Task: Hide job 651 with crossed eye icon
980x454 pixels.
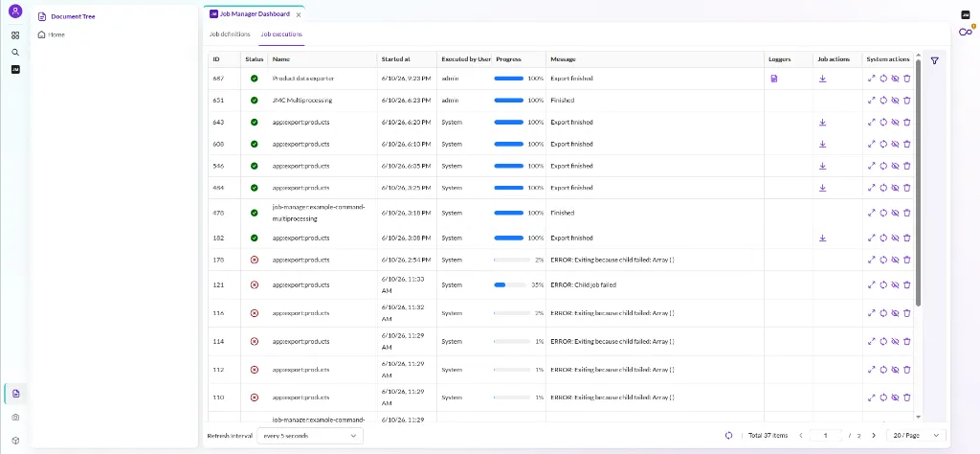Action: click(x=895, y=101)
